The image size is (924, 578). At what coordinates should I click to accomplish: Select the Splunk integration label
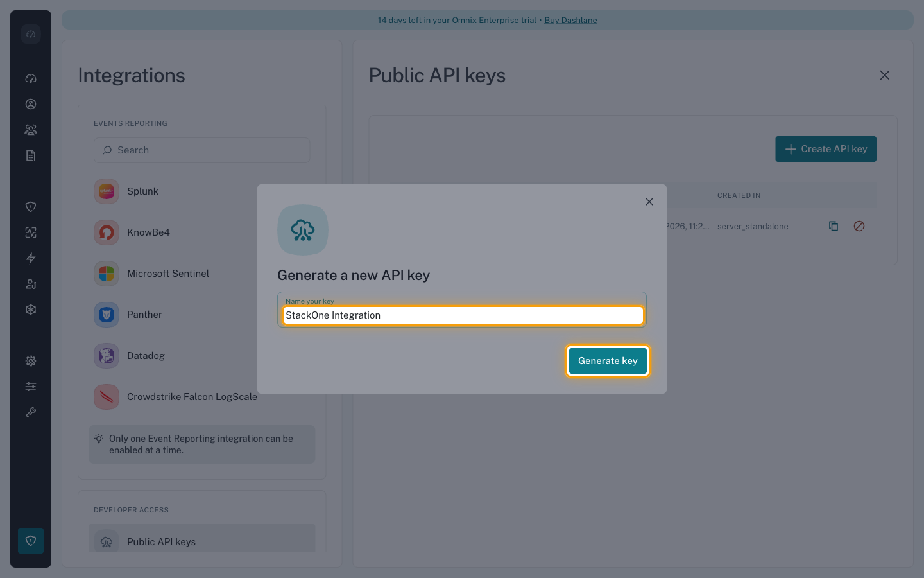coord(142,191)
